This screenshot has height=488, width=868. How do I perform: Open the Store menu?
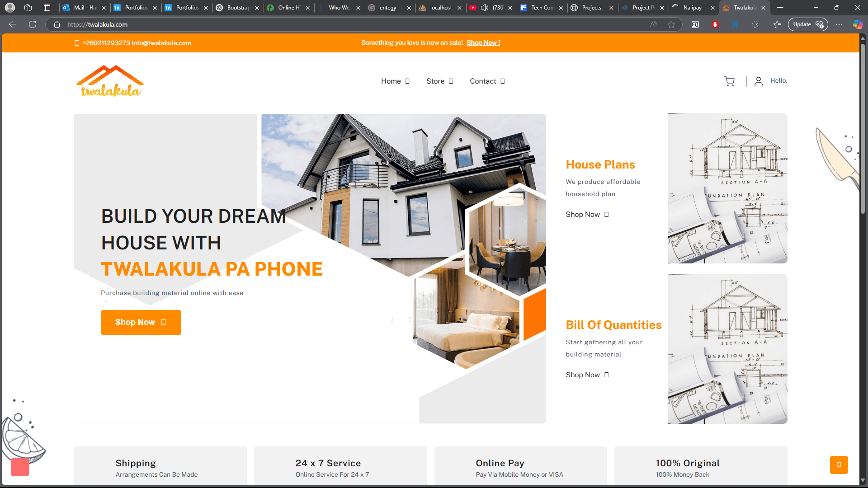click(439, 81)
